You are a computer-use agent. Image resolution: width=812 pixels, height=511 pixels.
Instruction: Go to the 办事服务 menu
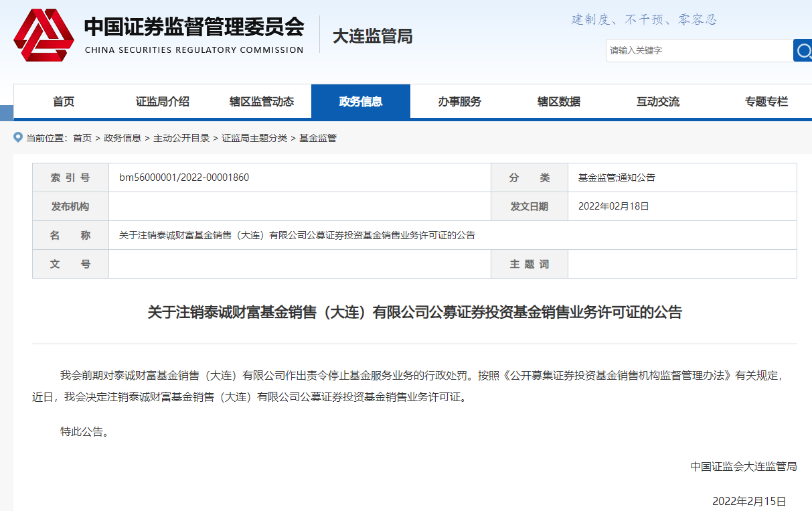(x=460, y=102)
